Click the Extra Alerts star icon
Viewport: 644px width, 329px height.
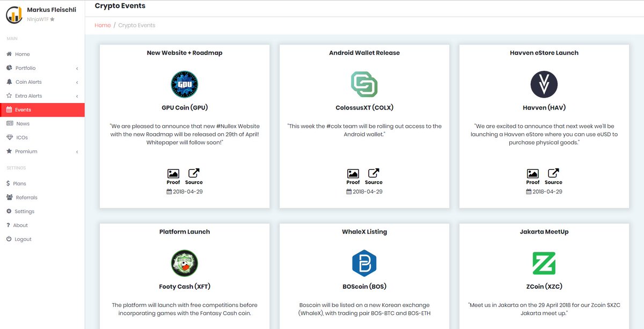9,96
